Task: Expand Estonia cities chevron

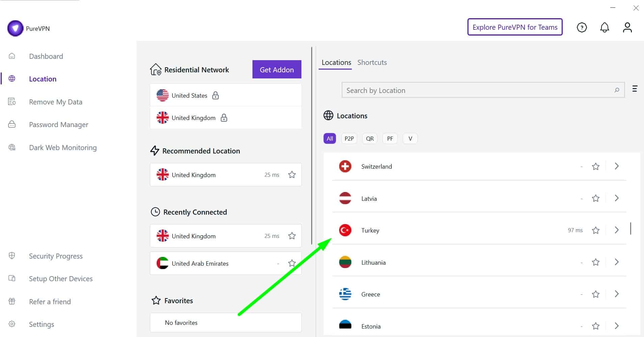Action: pos(617,326)
